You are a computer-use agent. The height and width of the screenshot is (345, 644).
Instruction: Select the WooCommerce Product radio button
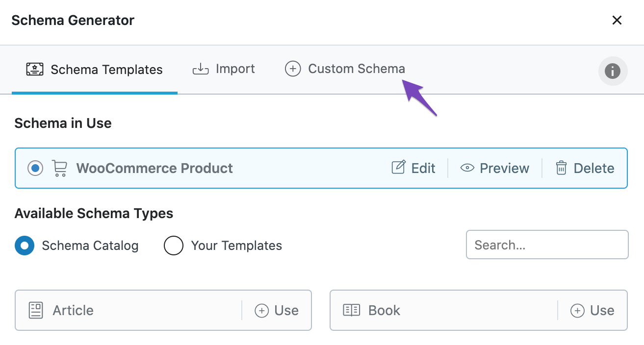pyautogui.click(x=35, y=168)
